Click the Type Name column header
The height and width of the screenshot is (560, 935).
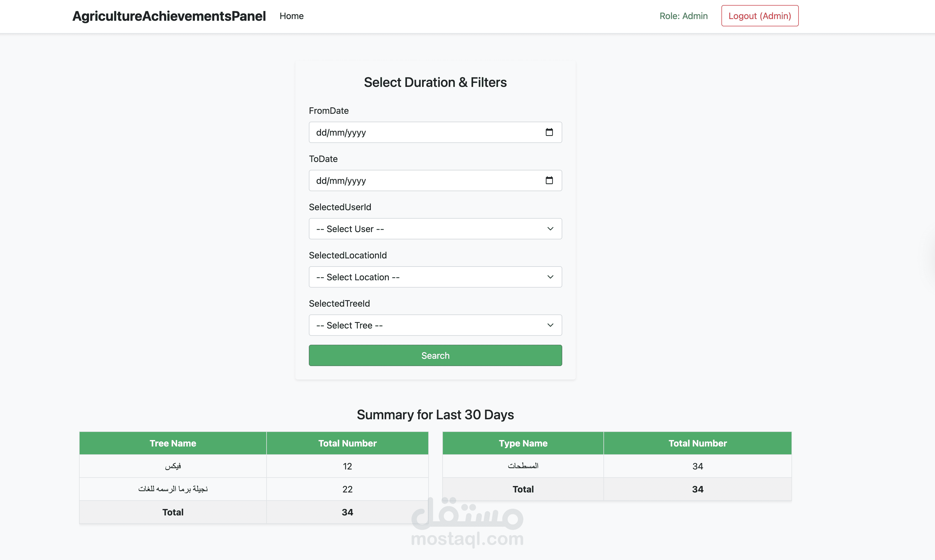tap(523, 443)
